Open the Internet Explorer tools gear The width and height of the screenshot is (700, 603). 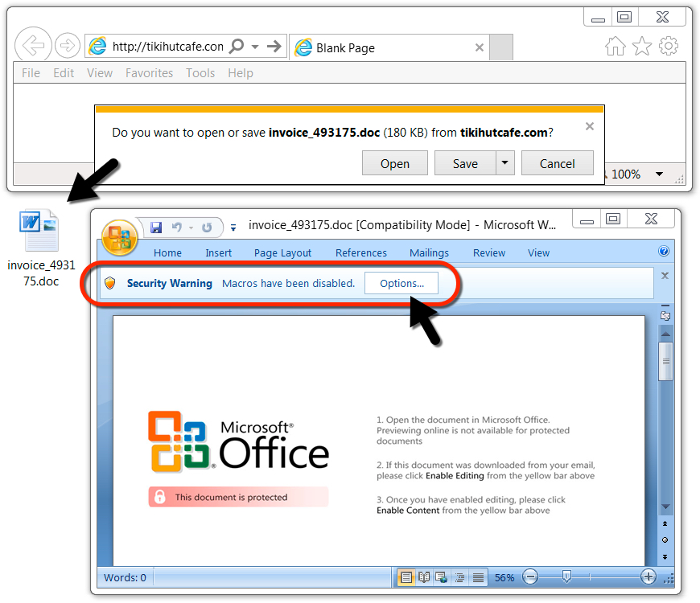coord(669,46)
